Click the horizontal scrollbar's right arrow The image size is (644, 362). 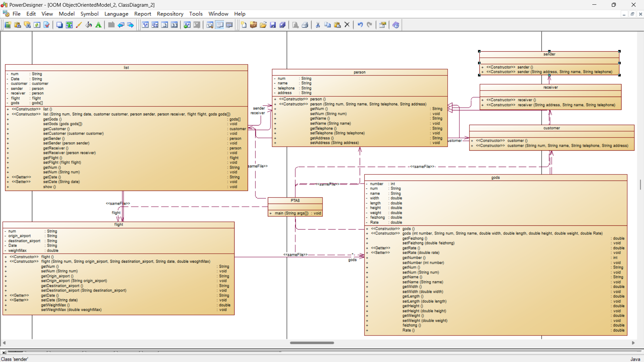633,343
